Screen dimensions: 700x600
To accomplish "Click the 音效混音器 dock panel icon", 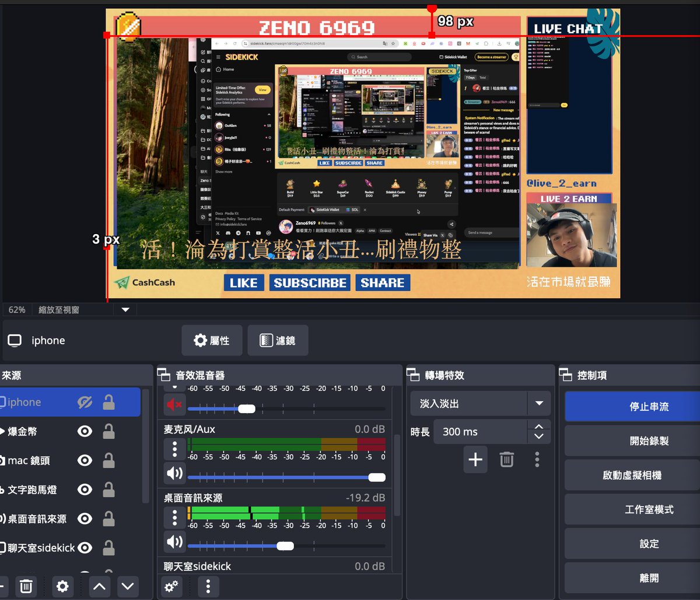I will pos(165,375).
